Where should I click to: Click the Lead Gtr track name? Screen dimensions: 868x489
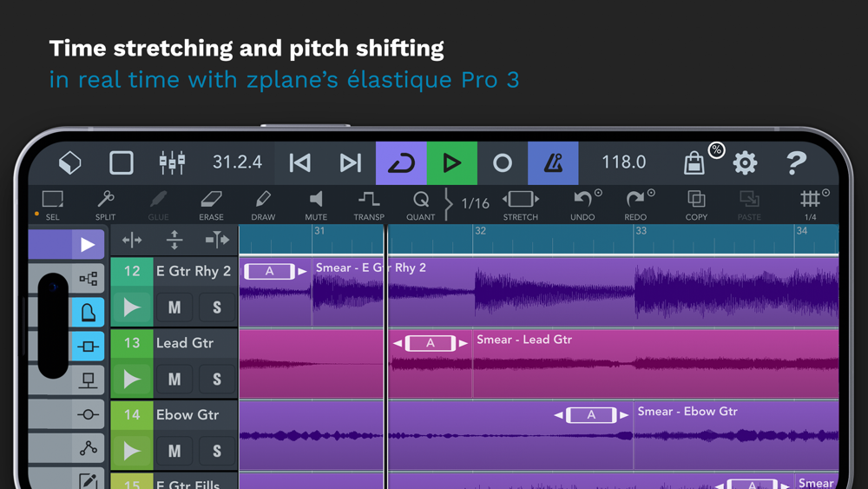coord(185,343)
